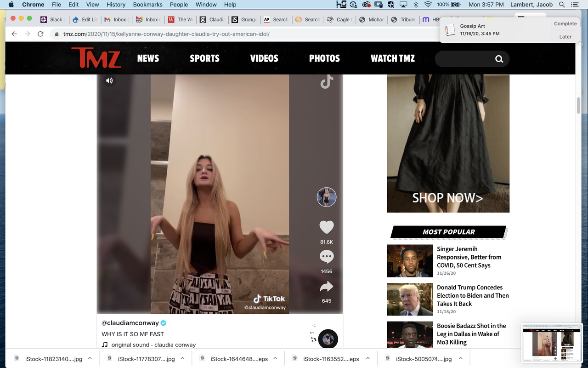The height and width of the screenshot is (368, 588).
Task: Open the VIDEOS section on TMZ
Action: pos(264,58)
